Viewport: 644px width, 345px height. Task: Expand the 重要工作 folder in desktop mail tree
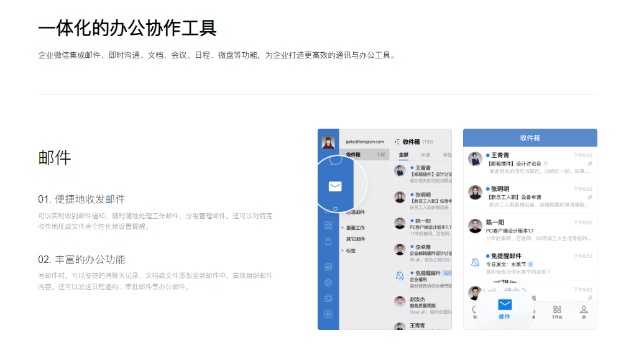pyautogui.click(x=356, y=228)
